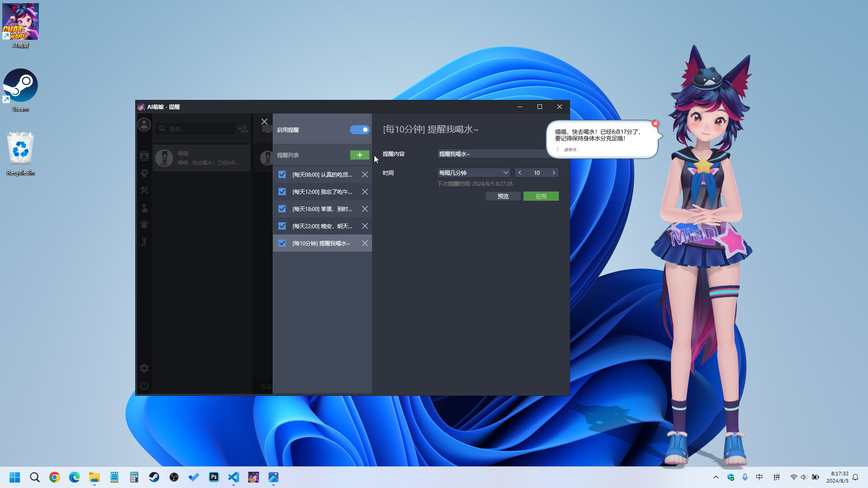Open the settings gear at sidebar bottom
Screen dimensions: 868x488
coord(144,368)
